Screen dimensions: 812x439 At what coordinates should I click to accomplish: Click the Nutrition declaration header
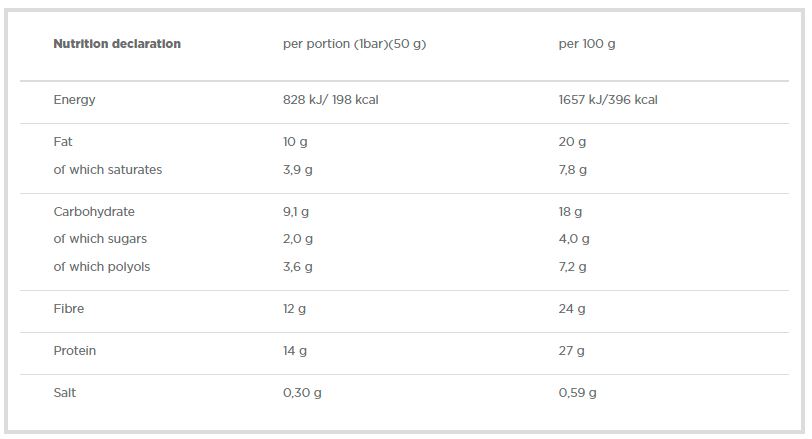coord(117,44)
